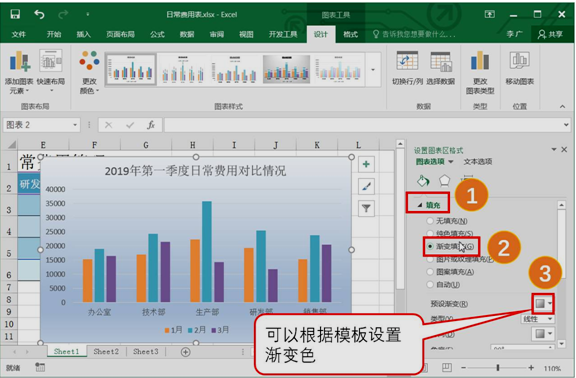Click the 共享 share button

(550, 34)
